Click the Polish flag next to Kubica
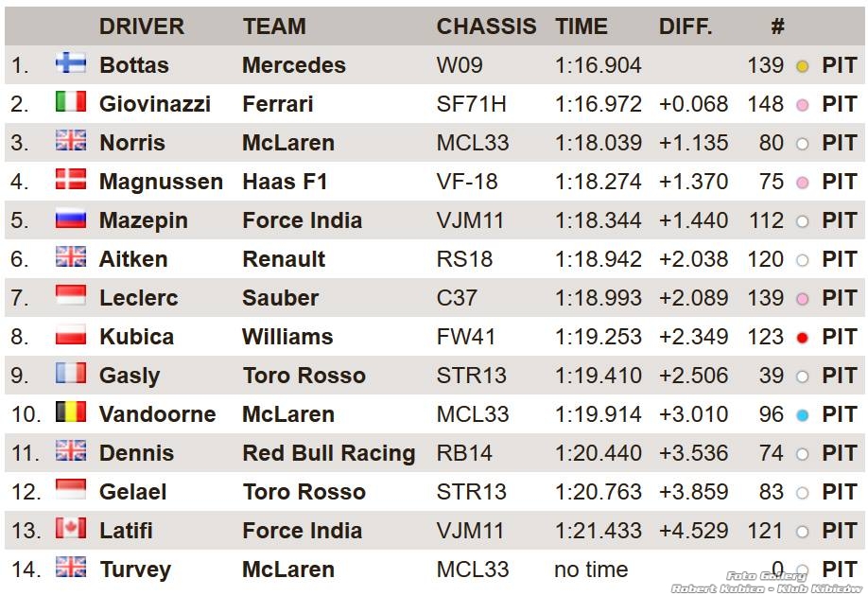 71,335
